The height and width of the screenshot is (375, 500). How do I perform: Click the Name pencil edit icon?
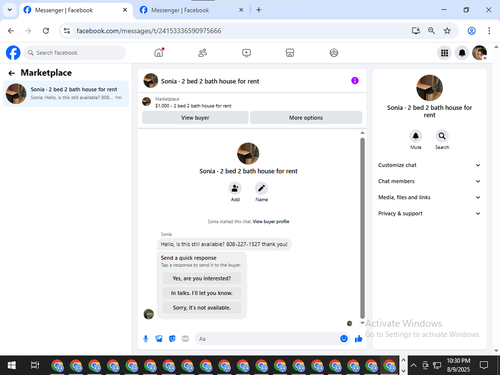point(261,188)
